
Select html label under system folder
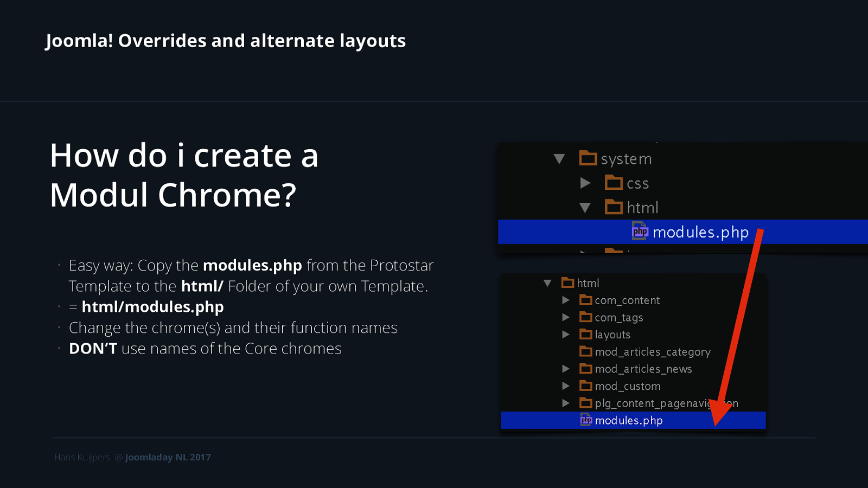click(x=642, y=208)
